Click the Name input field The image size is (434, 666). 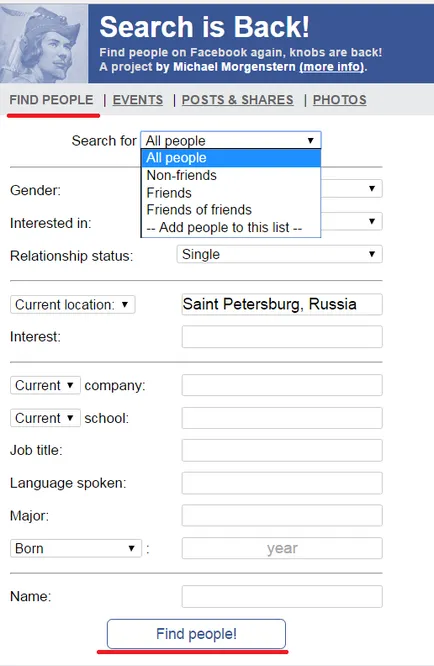(282, 596)
